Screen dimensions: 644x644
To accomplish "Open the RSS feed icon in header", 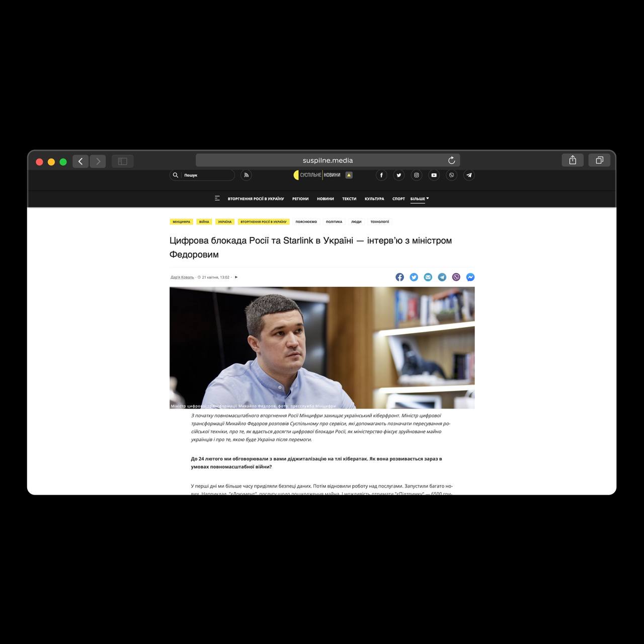I will pos(246,175).
